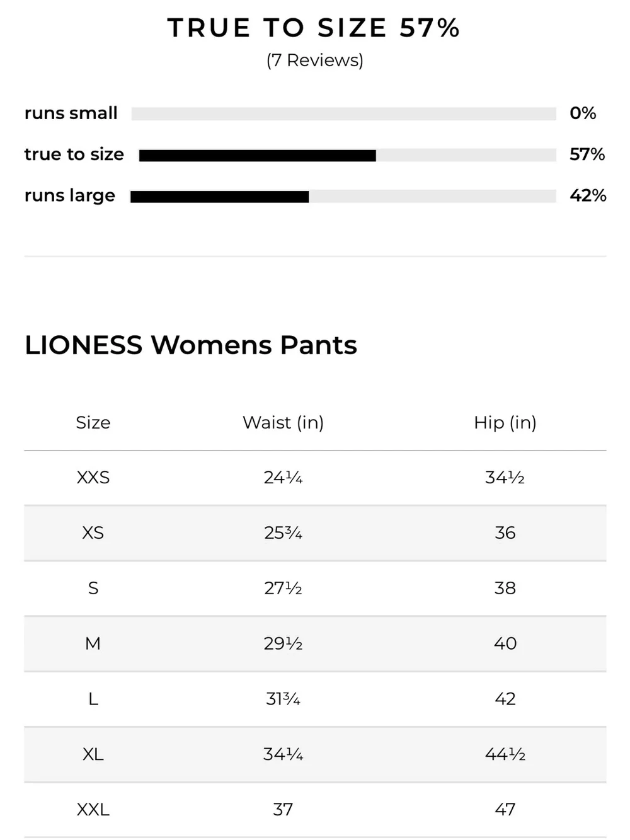This screenshot has height=840, width=630.
Task: Select the XS size row label
Action: coord(93,533)
